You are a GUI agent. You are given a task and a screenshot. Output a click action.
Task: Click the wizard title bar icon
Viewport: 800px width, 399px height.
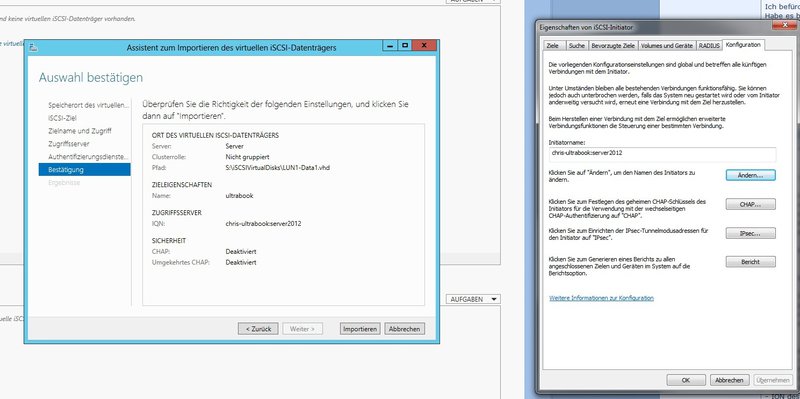[33, 47]
